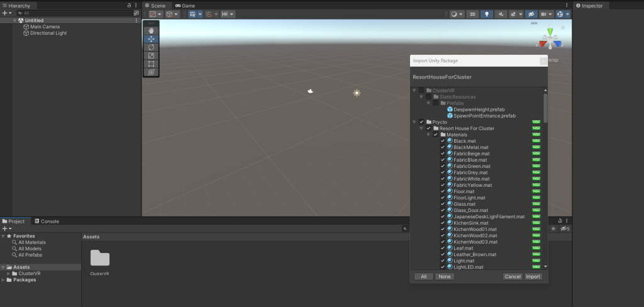Click the shading draw mode sphere icon
644x307 pixels.
pyautogui.click(x=454, y=14)
